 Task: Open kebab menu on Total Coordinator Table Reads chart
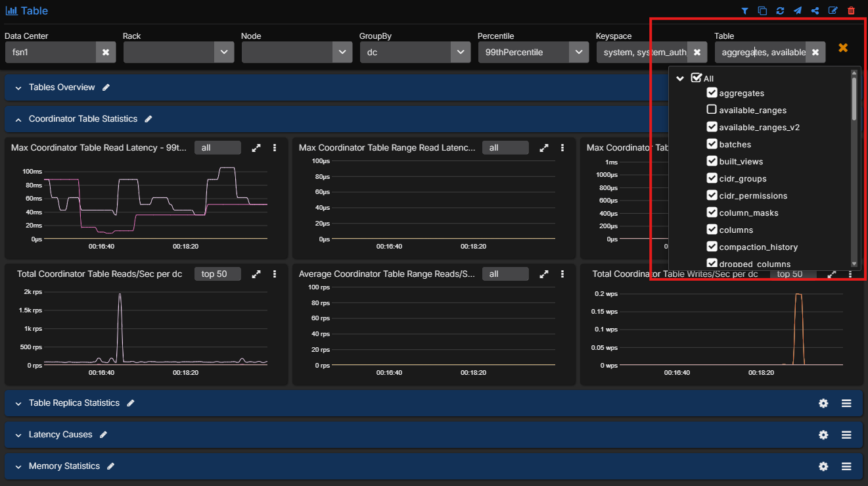tap(275, 274)
